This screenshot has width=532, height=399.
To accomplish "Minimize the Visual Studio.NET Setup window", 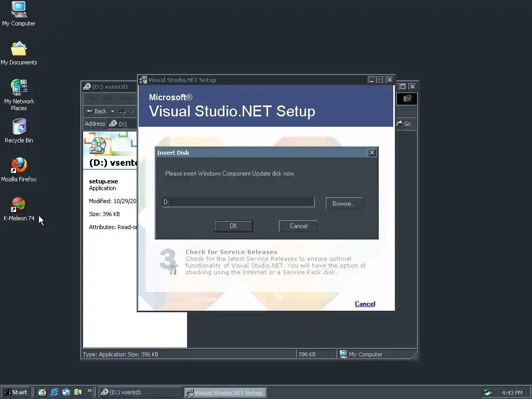I will (371, 80).
